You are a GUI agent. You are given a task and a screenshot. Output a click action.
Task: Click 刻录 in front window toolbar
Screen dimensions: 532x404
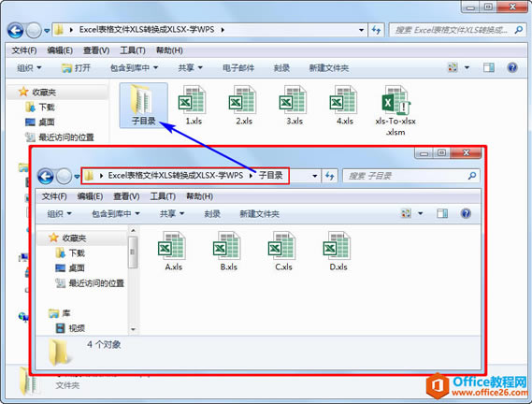pyautogui.click(x=212, y=213)
